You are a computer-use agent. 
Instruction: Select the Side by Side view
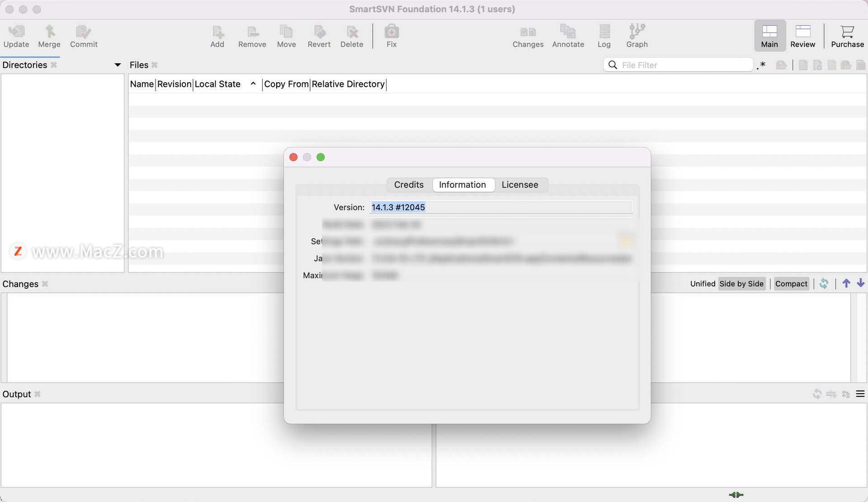coord(741,283)
